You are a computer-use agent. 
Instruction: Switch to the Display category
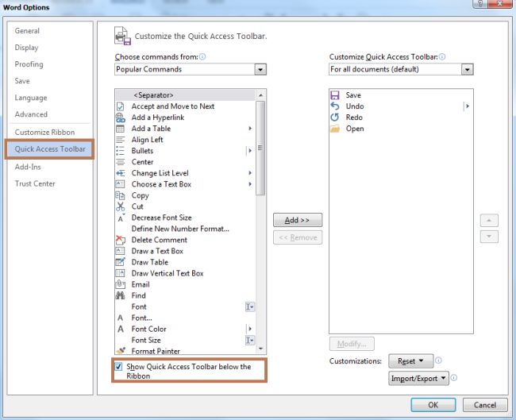click(26, 48)
